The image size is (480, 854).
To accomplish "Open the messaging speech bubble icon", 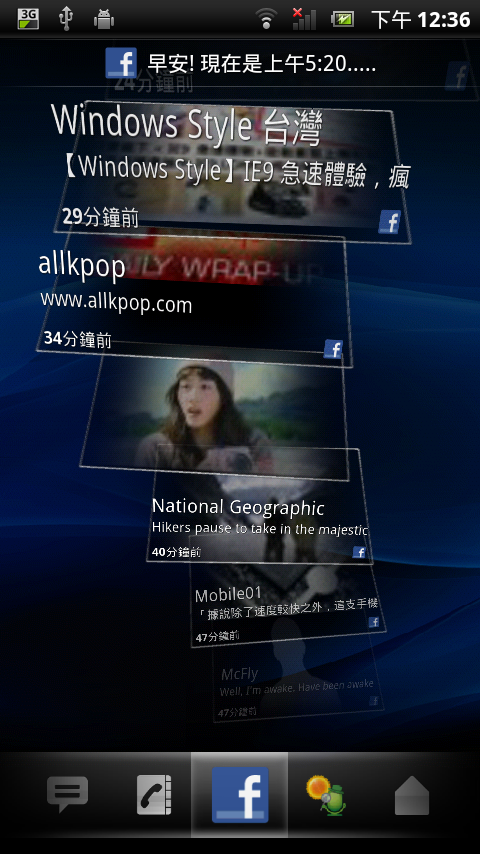I will click(68, 795).
